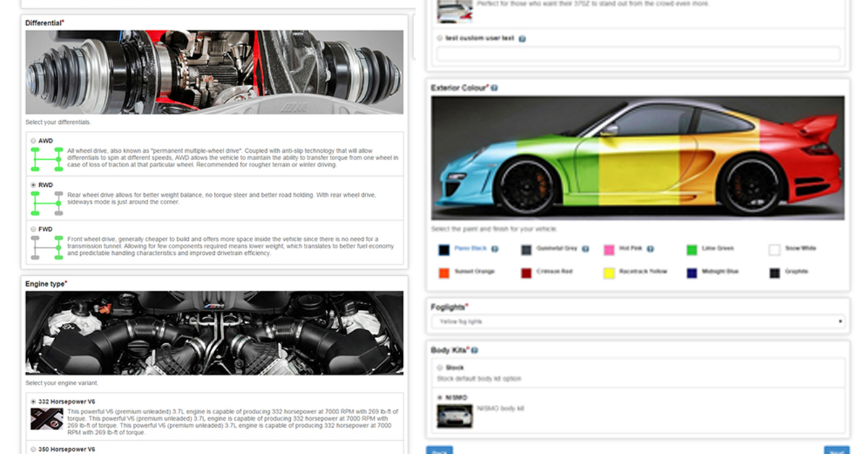Click the FWD drivetrain diagram icon
The image size is (868, 454).
coord(46,248)
